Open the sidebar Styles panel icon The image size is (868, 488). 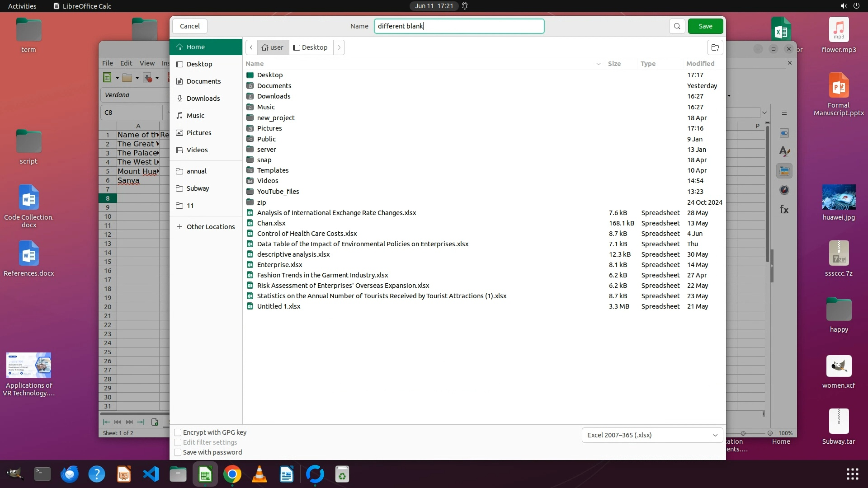click(784, 152)
